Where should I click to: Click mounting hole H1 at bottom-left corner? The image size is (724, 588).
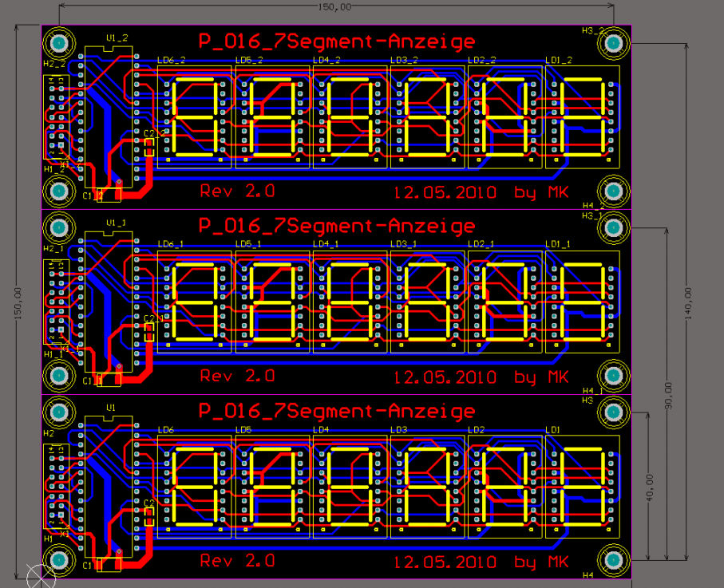pos(58,561)
